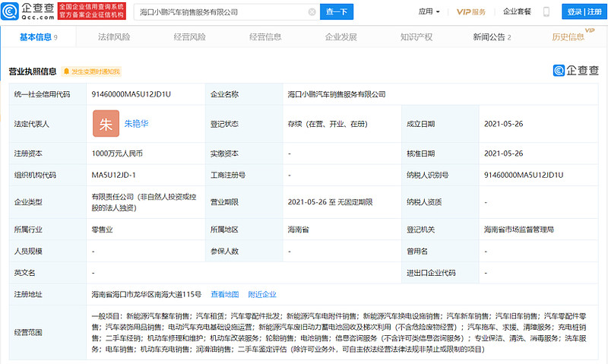
Task: Click the 英文名 label
Action: 24,273
